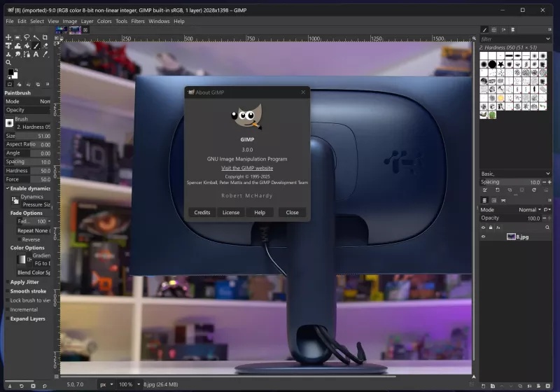The image size is (560, 392).
Task: Select the Rectangle Select tool
Action: (x=18, y=38)
